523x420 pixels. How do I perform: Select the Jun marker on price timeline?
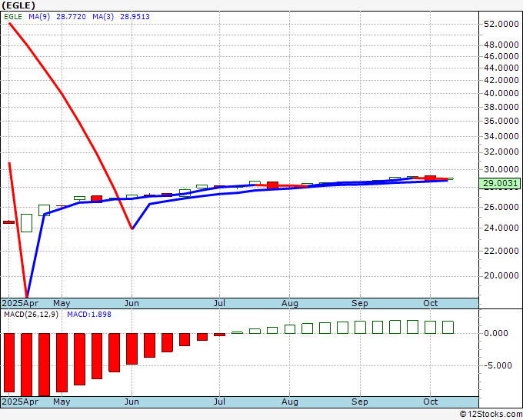pos(132,303)
